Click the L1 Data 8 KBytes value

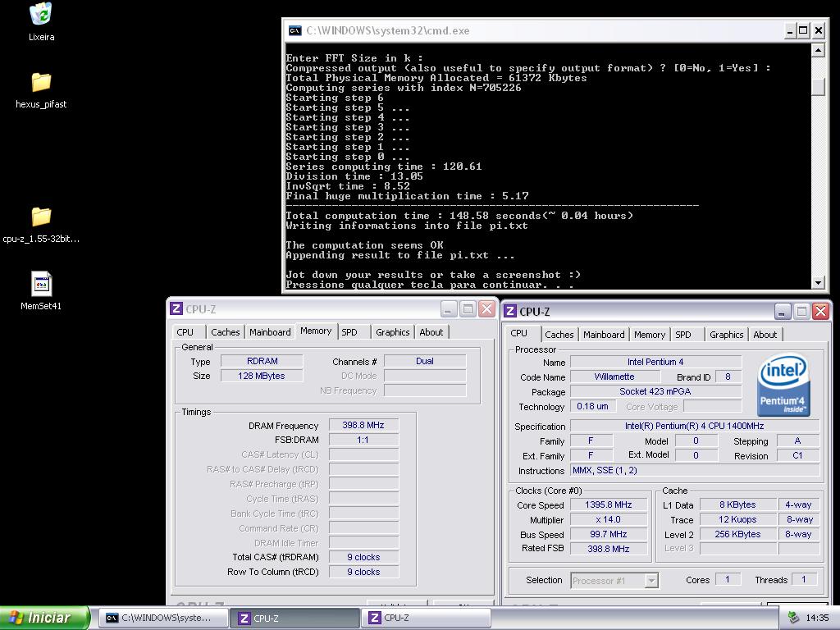tap(737, 504)
